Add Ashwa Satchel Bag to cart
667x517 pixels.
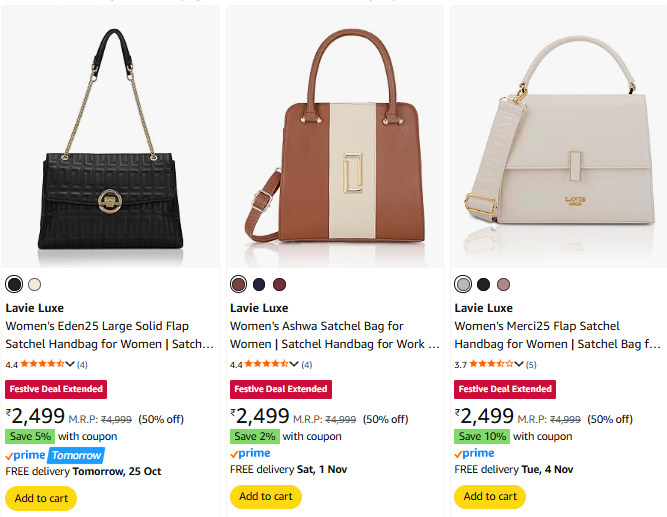tap(266, 497)
